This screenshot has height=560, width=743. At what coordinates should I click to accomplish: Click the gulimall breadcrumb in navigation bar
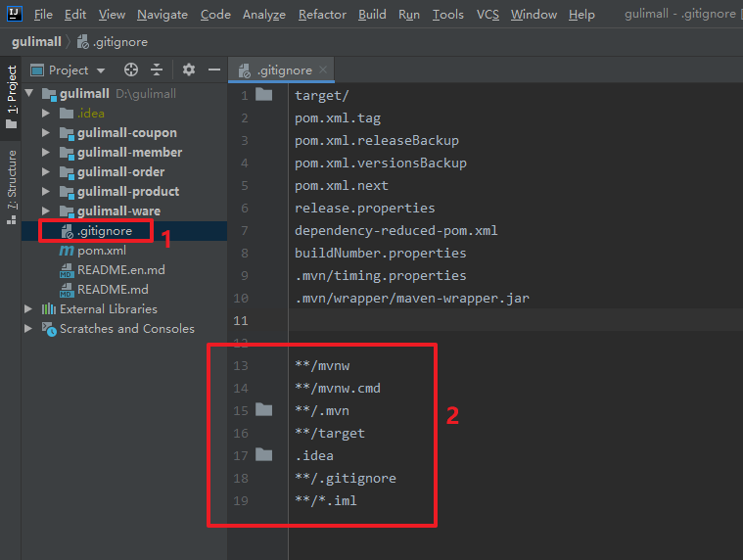(x=36, y=42)
